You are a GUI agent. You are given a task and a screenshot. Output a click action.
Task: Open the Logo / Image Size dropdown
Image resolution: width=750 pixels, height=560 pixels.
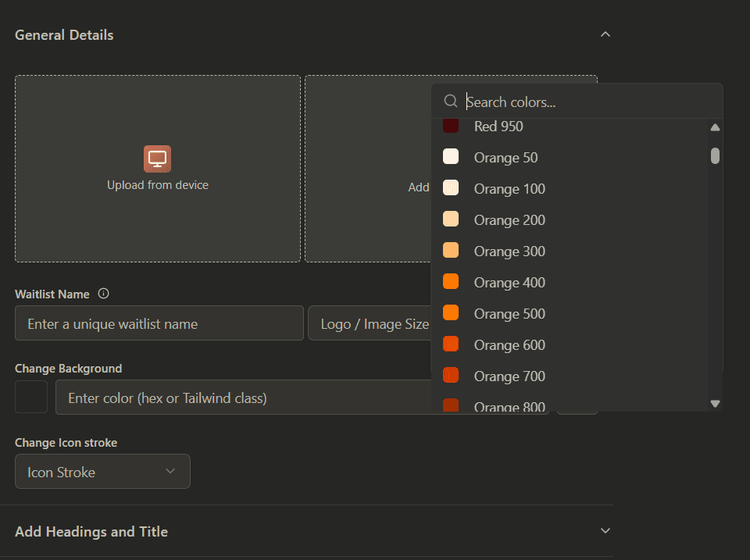(370, 323)
